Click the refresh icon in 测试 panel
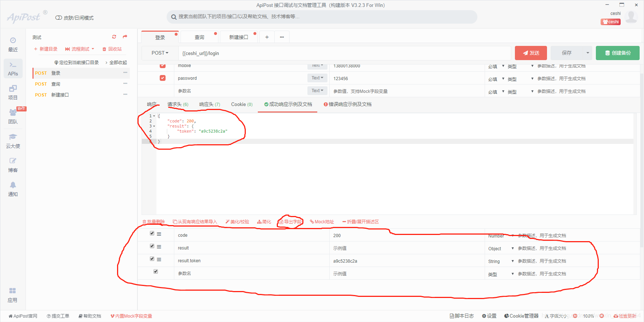 pyautogui.click(x=114, y=37)
